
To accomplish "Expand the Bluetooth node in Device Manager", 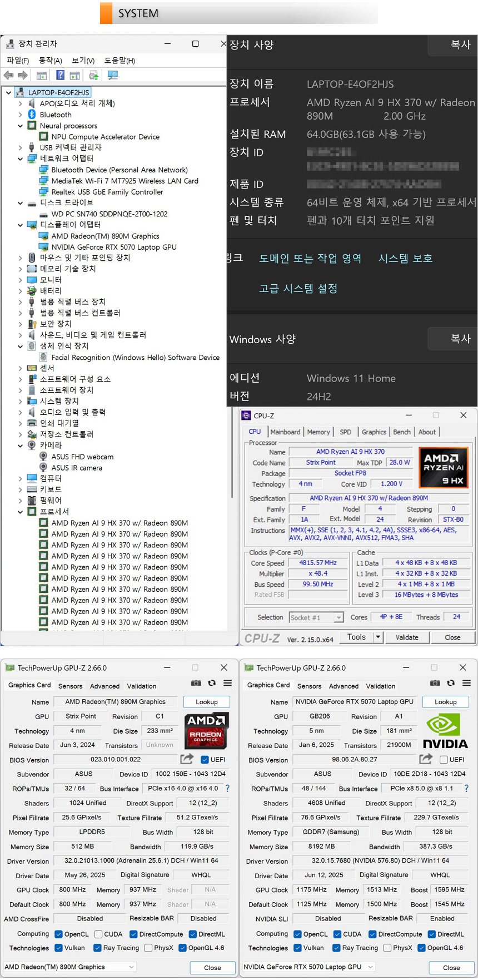I will tap(21, 115).
